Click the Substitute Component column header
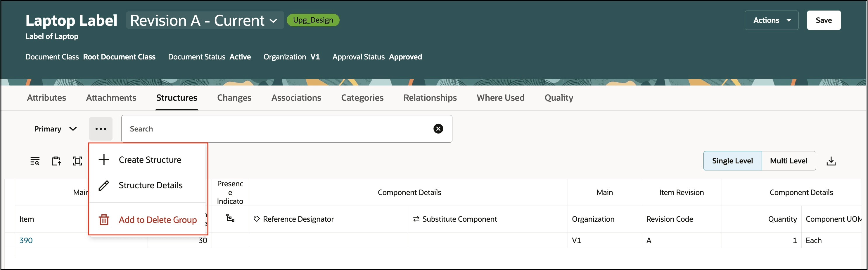The height and width of the screenshot is (270, 868). tap(459, 219)
